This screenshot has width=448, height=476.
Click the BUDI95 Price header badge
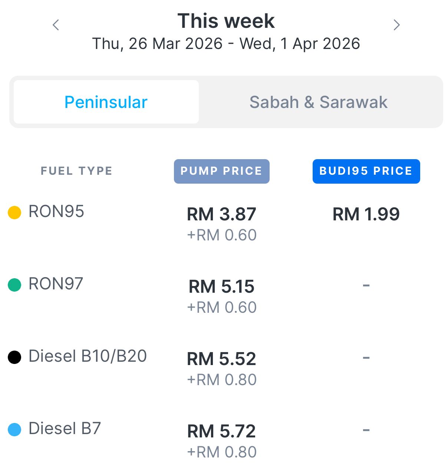click(x=366, y=171)
